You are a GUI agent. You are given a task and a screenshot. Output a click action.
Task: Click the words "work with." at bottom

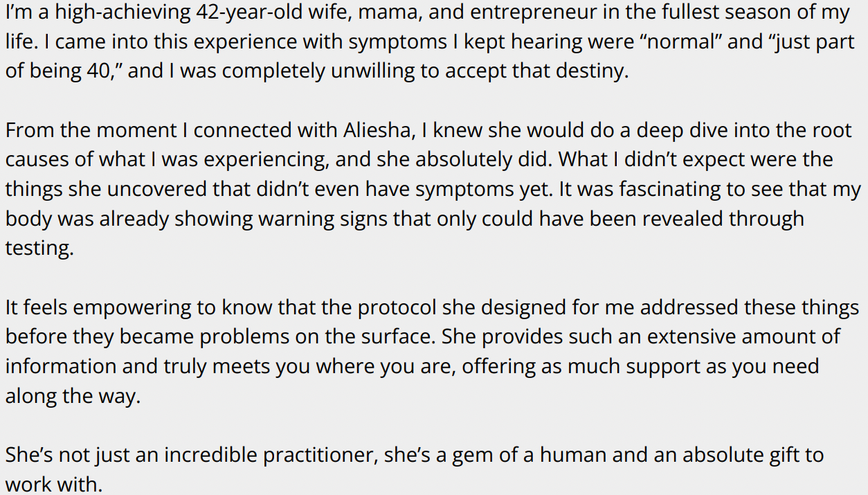[53, 484]
